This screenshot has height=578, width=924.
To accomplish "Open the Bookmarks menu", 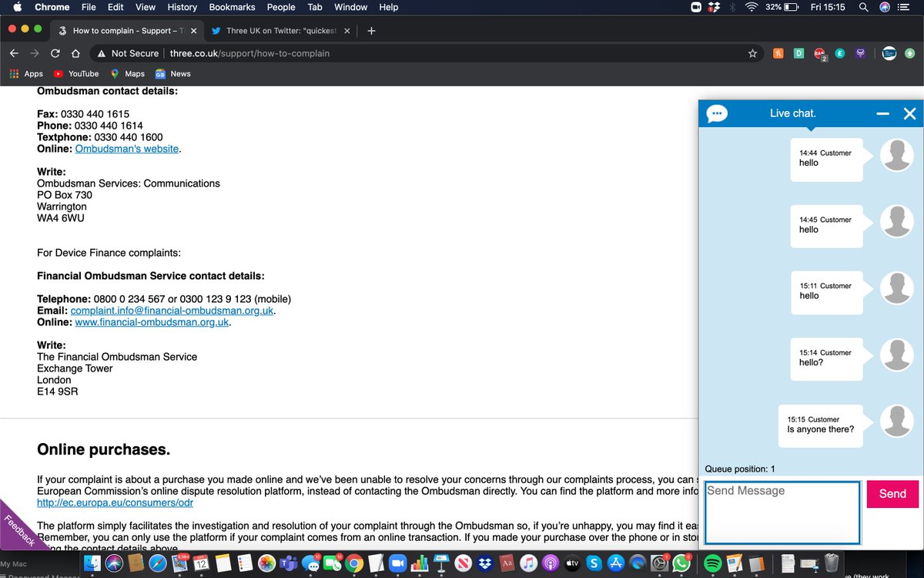I will (x=233, y=7).
